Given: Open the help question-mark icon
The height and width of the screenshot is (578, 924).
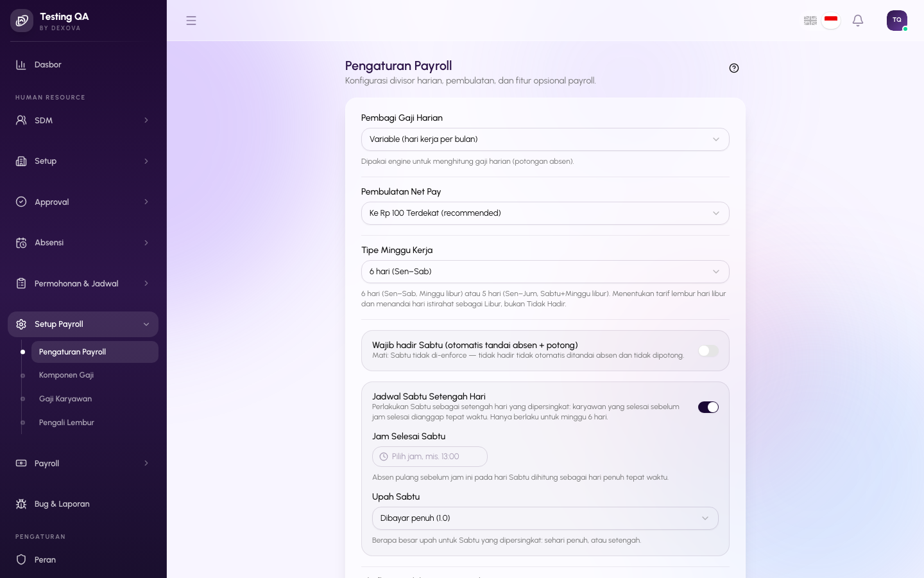Looking at the screenshot, I should tap(734, 68).
